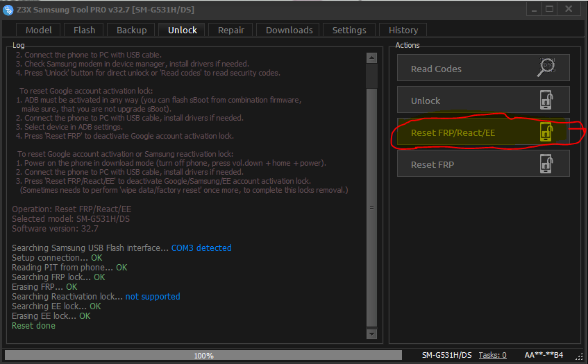
Task: Click 'Software version: 32.7' log line
Action: click(55, 228)
